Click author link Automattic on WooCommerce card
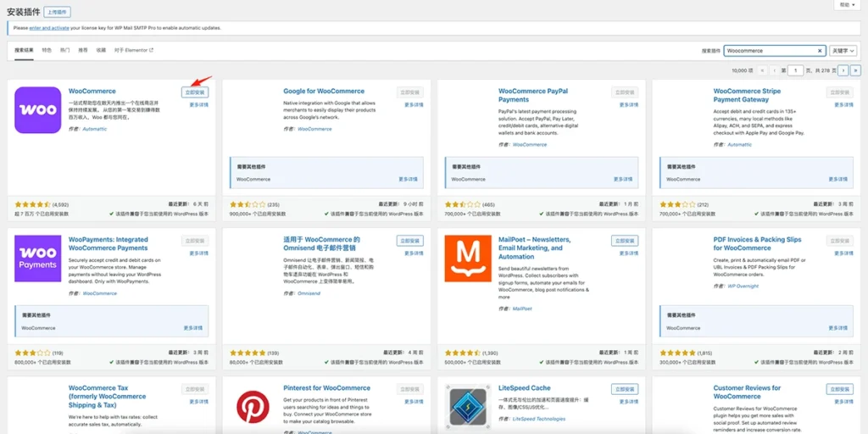 [95, 129]
